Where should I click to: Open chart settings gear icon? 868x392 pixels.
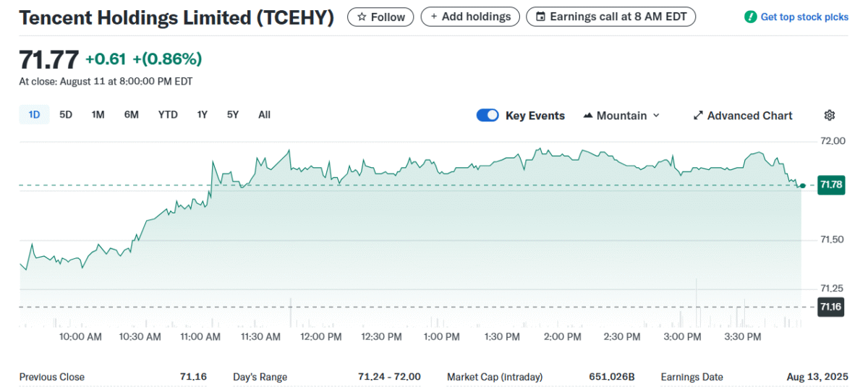point(830,116)
